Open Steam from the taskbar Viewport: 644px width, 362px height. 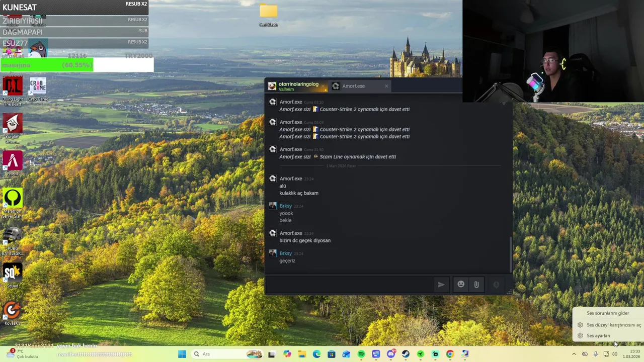tap(406, 354)
